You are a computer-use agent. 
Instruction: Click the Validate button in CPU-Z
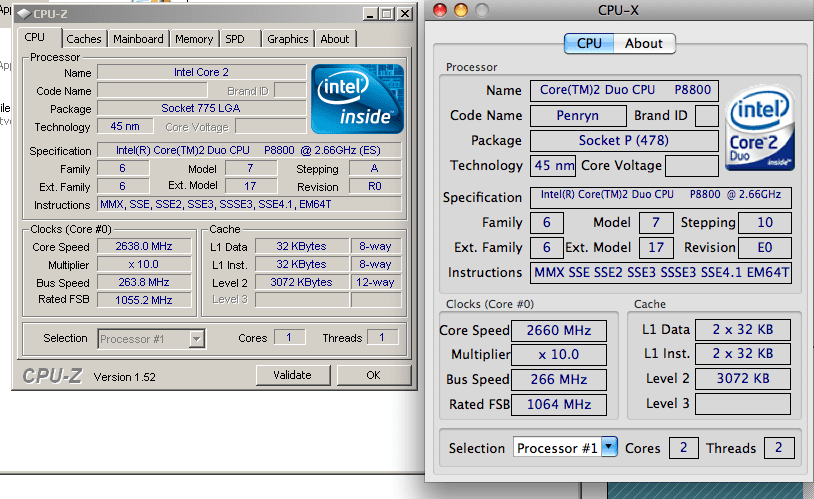[293, 375]
